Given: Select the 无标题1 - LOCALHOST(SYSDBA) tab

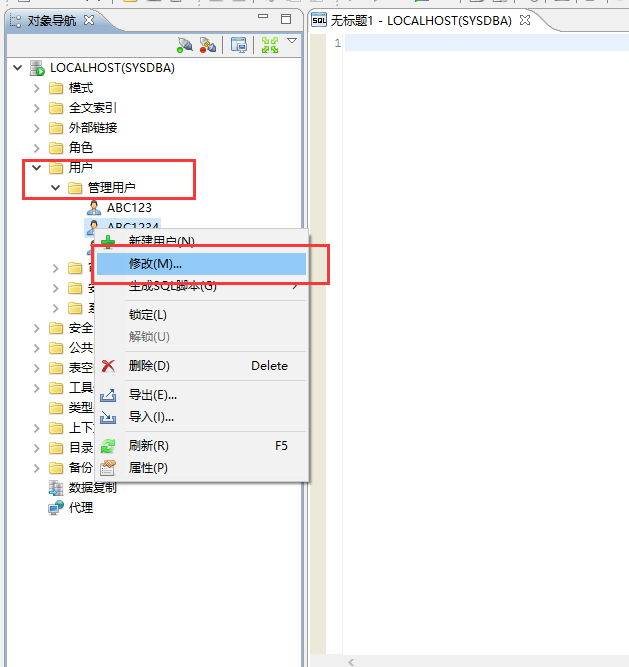Looking at the screenshot, I should (x=421, y=20).
